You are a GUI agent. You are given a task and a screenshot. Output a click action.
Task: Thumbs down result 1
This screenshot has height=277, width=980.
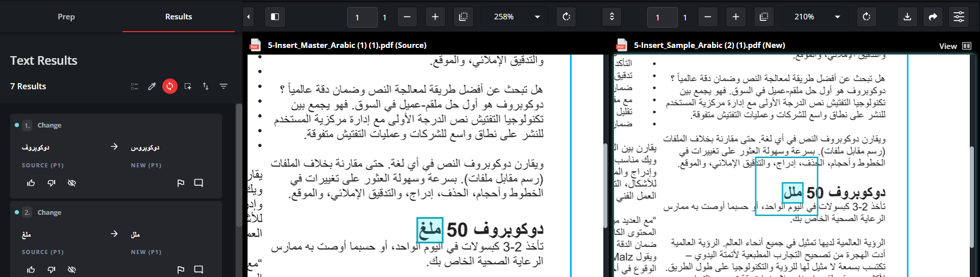point(52,183)
